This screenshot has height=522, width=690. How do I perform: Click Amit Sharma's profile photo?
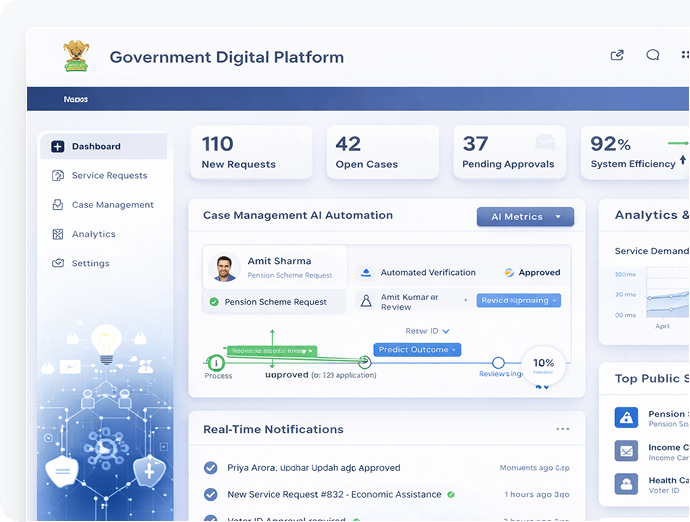224,268
